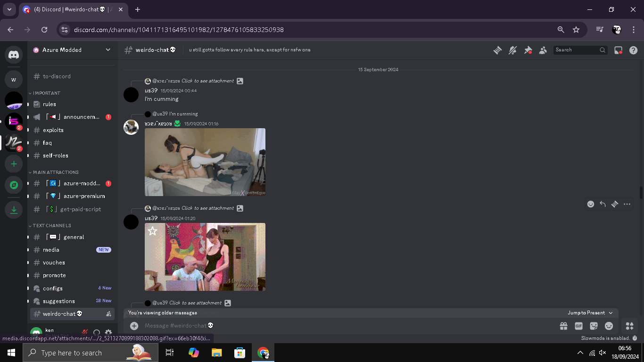
Task: Open Task View on taskbar
Action: pyautogui.click(x=170, y=353)
